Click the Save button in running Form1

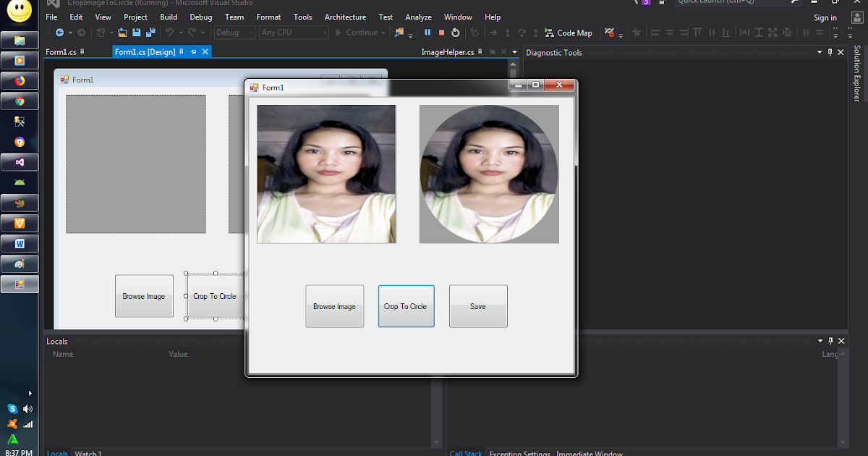click(478, 306)
